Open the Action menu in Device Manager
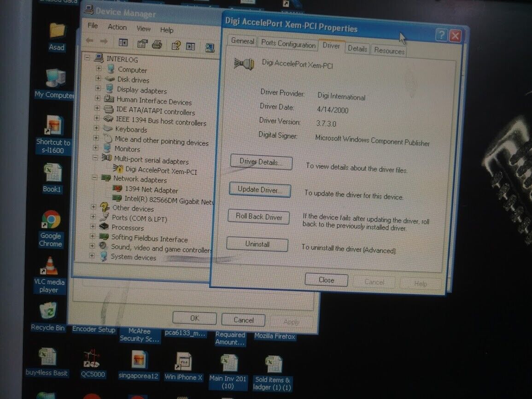532x399 pixels. click(x=117, y=27)
